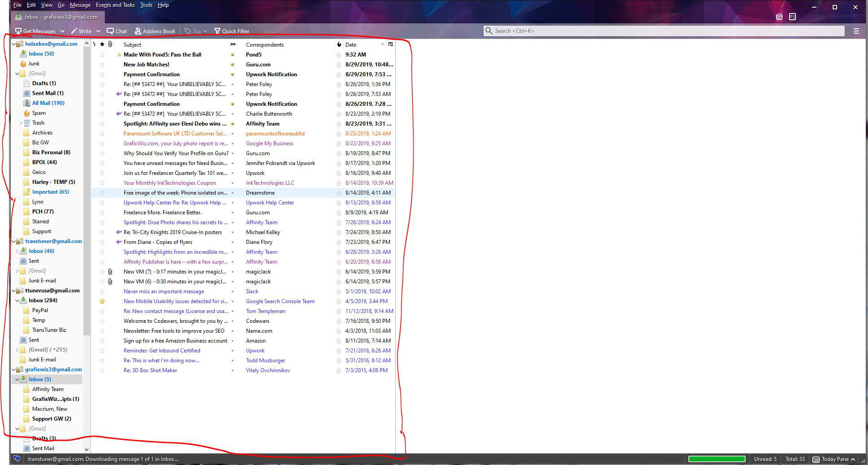
Task: Toggle junk status of Dreamstime message
Action: click(x=339, y=193)
